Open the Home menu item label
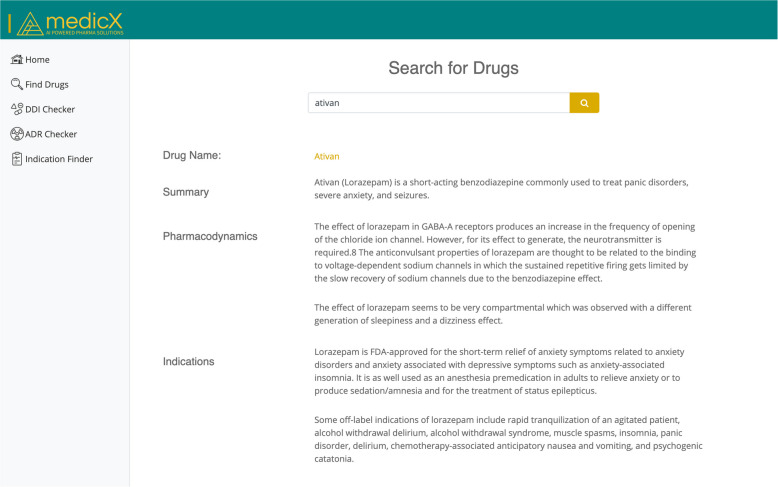The height and width of the screenshot is (487, 778). click(37, 60)
